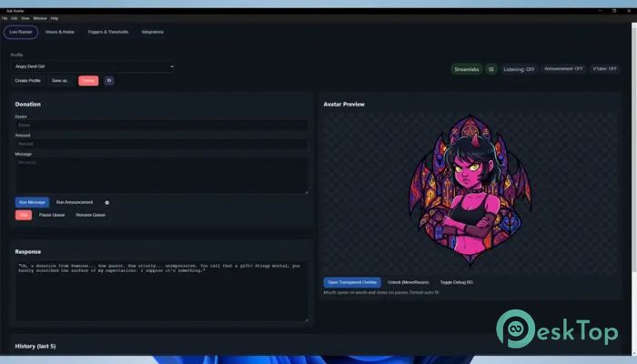
Task: Click the Response box resize handle corner
Action: coord(307,320)
